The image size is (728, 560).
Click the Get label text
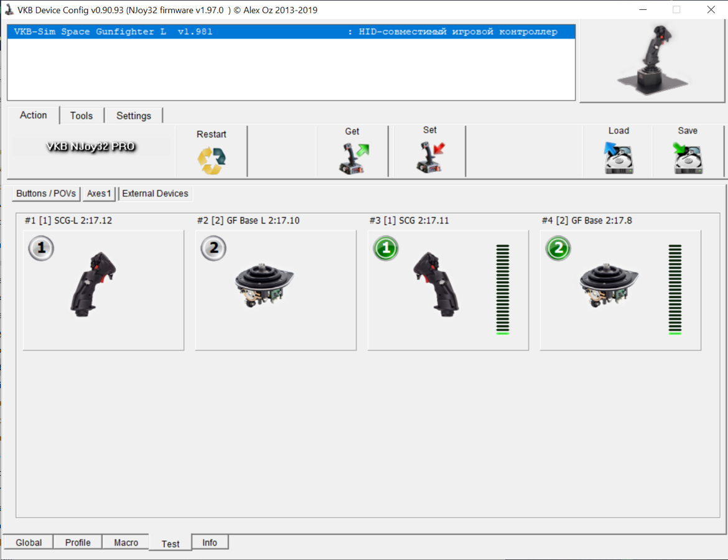point(352,131)
